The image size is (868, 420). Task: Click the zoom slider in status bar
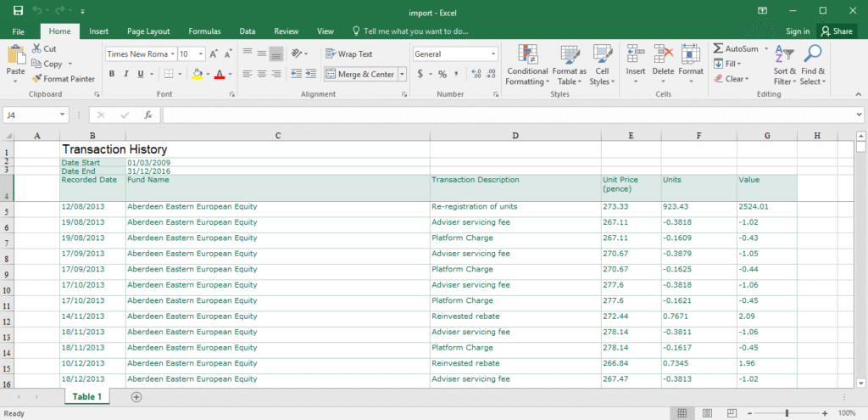pyautogui.click(x=787, y=413)
